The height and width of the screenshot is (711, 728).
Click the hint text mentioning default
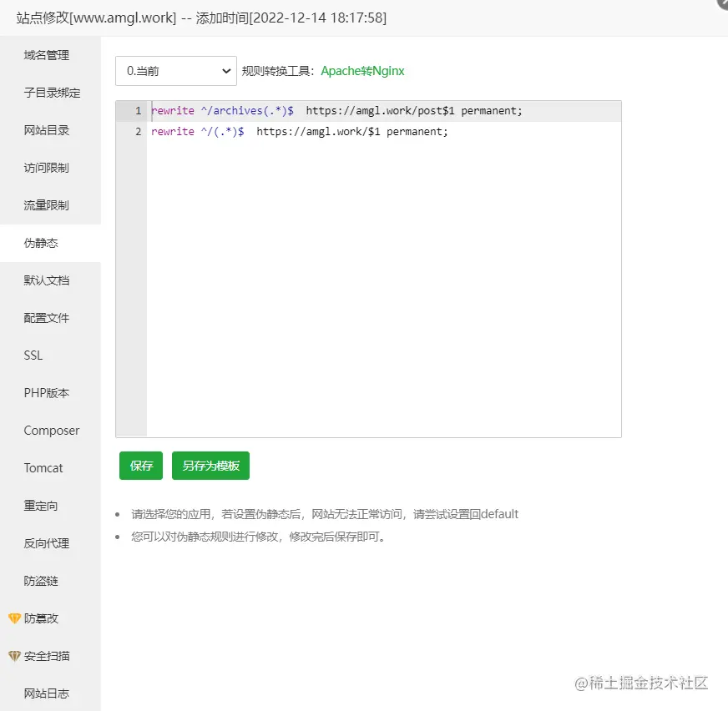(325, 514)
